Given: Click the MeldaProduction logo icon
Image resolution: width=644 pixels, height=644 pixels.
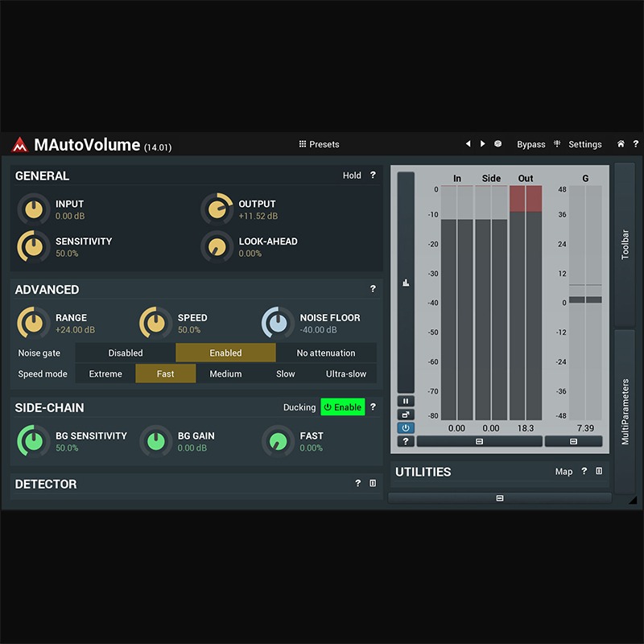Looking at the screenshot, I should pos(19,145).
